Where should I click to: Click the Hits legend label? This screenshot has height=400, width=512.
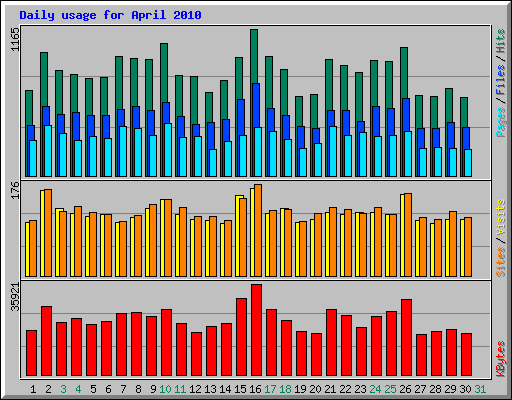click(x=500, y=41)
